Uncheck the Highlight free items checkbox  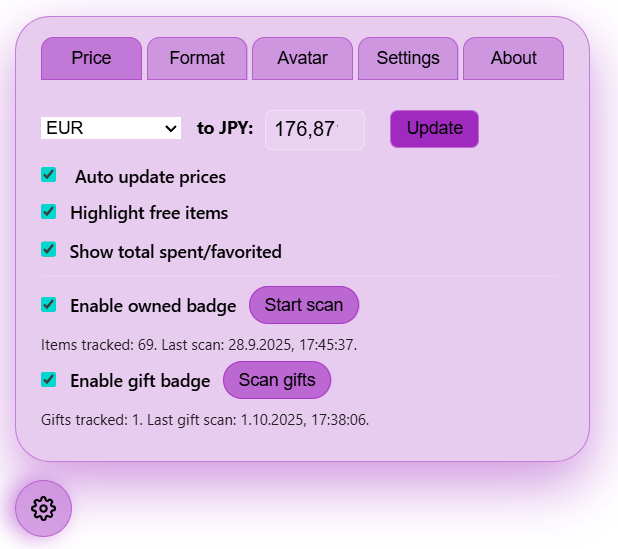[x=48, y=212]
